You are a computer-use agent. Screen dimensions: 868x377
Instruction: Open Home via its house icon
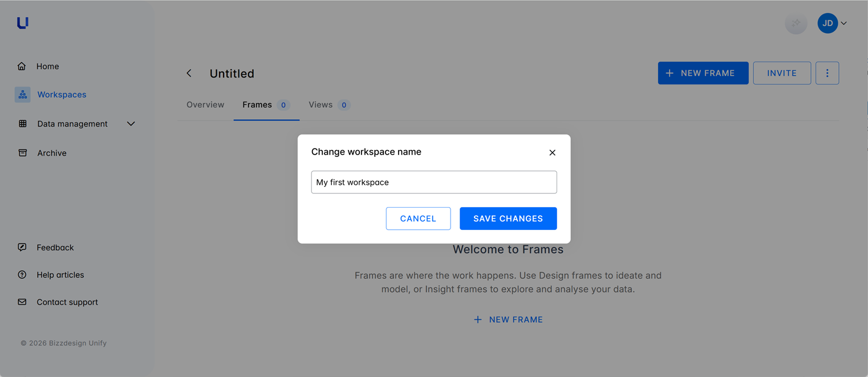click(x=22, y=66)
